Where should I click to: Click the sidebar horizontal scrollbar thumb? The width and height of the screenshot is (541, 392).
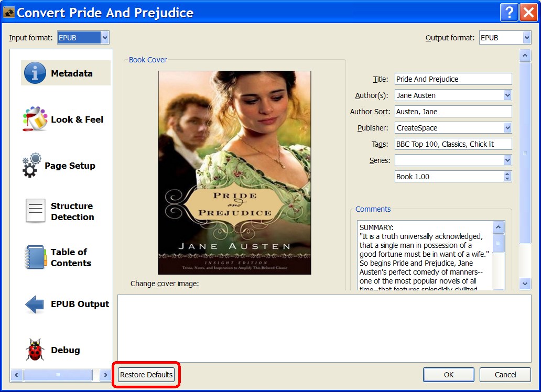(58, 375)
